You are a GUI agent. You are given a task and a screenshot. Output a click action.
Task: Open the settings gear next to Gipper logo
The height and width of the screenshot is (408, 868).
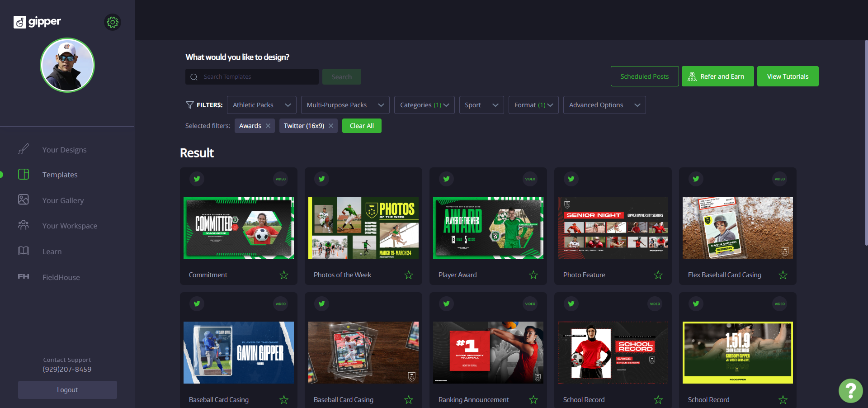pos(113,22)
